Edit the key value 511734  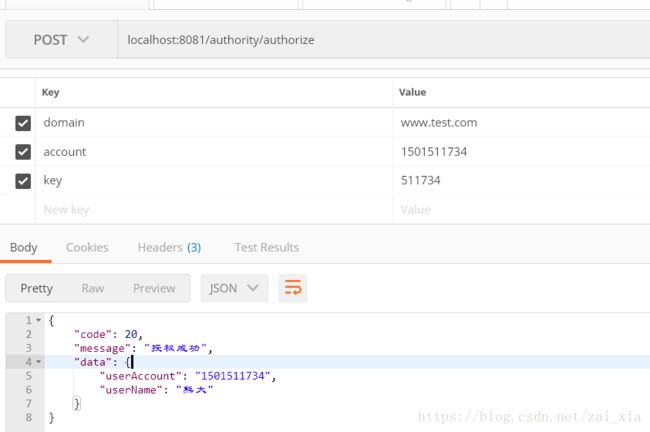(521, 180)
